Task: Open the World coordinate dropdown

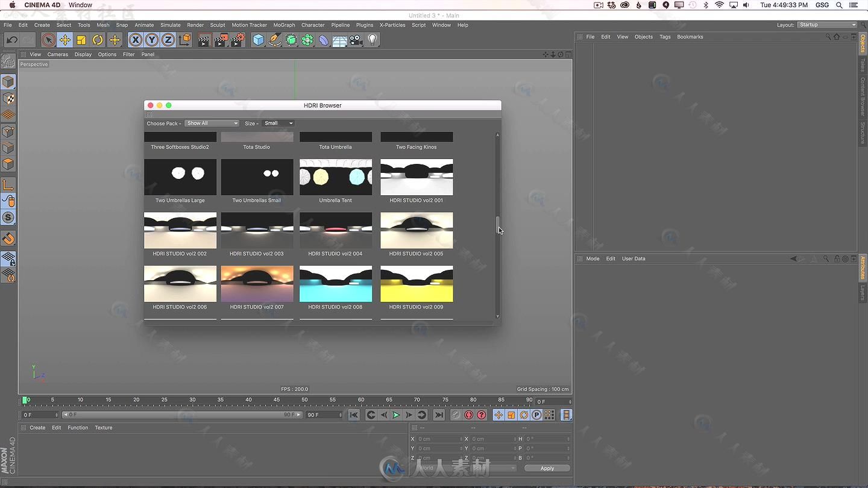Action: [x=440, y=468]
